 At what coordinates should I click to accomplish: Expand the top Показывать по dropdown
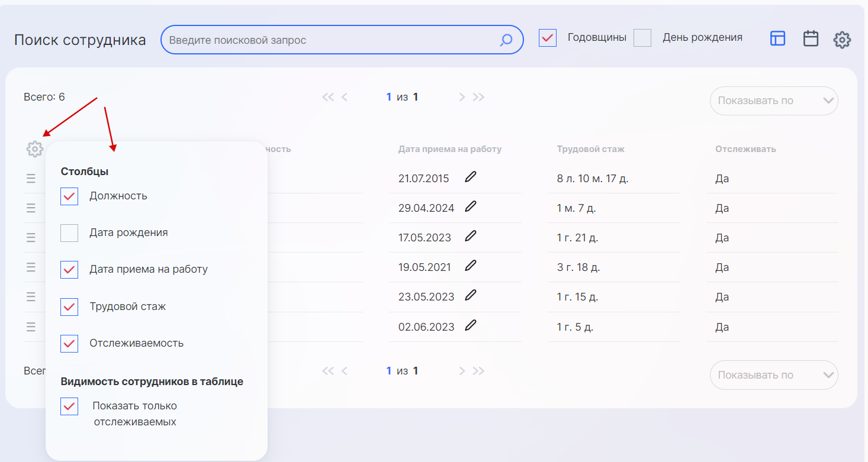click(x=774, y=101)
